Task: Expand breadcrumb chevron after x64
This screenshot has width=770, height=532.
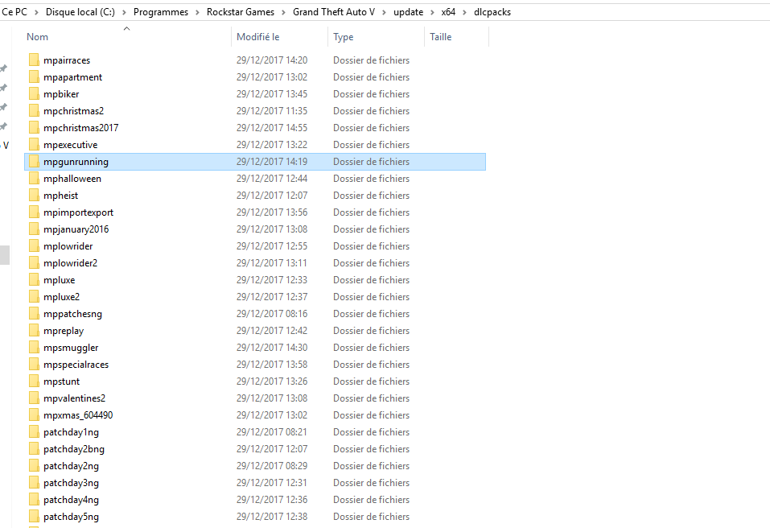Action: [464, 12]
